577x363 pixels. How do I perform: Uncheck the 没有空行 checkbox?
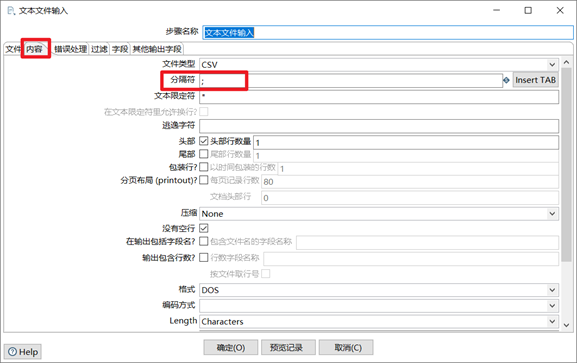click(x=204, y=228)
